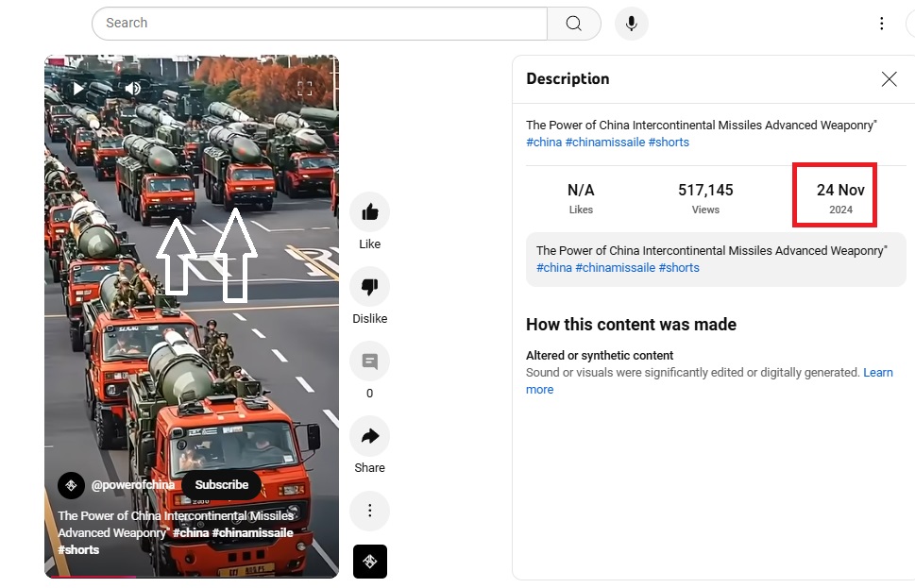Viewport: 915px width, 588px height.
Task: Share this short video
Action: 369,436
